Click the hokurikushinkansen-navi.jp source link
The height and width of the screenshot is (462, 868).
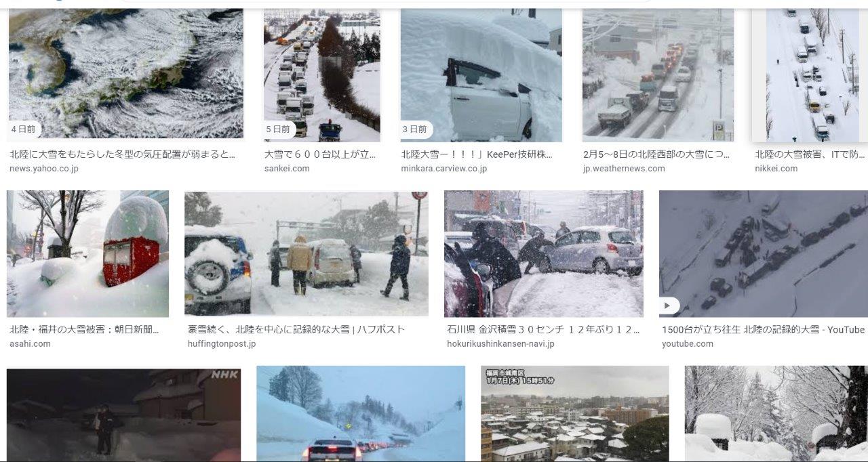click(500, 344)
